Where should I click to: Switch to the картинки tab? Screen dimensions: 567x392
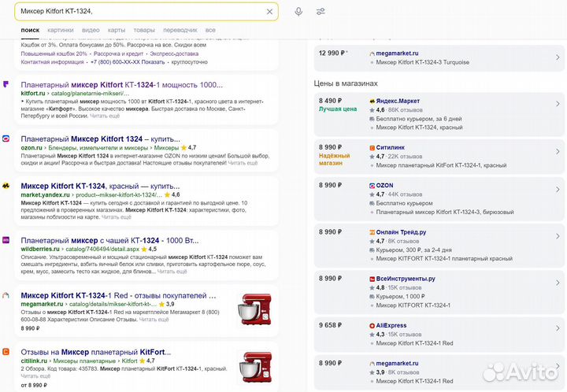(60, 30)
